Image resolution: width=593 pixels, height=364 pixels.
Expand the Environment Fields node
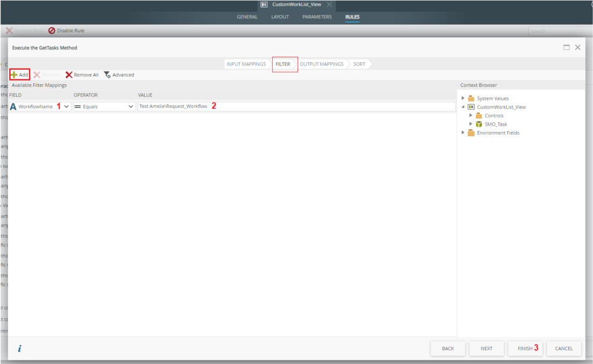click(x=464, y=133)
